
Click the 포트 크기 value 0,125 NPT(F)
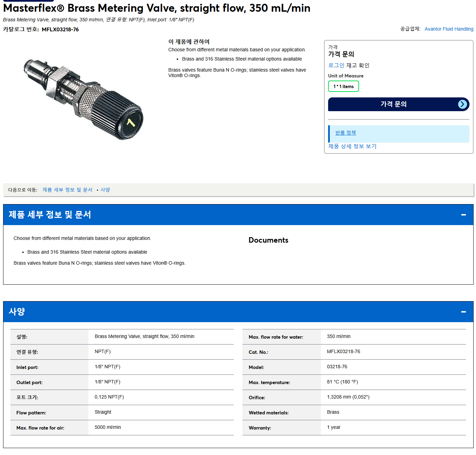[109, 397]
